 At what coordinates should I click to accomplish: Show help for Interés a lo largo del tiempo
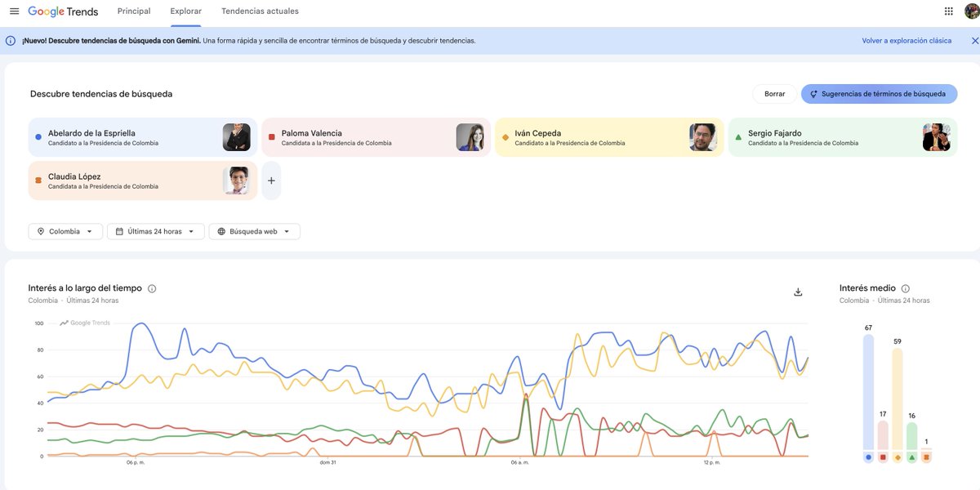point(152,288)
